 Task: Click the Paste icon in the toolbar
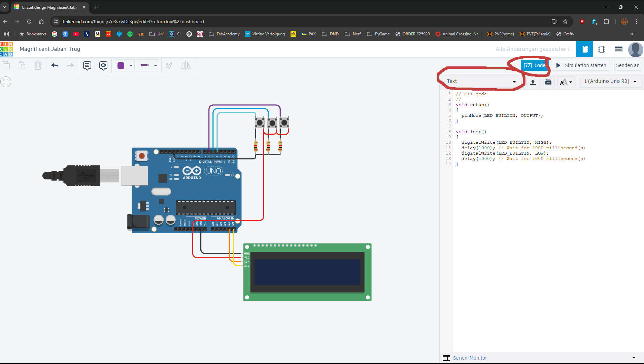[22, 65]
